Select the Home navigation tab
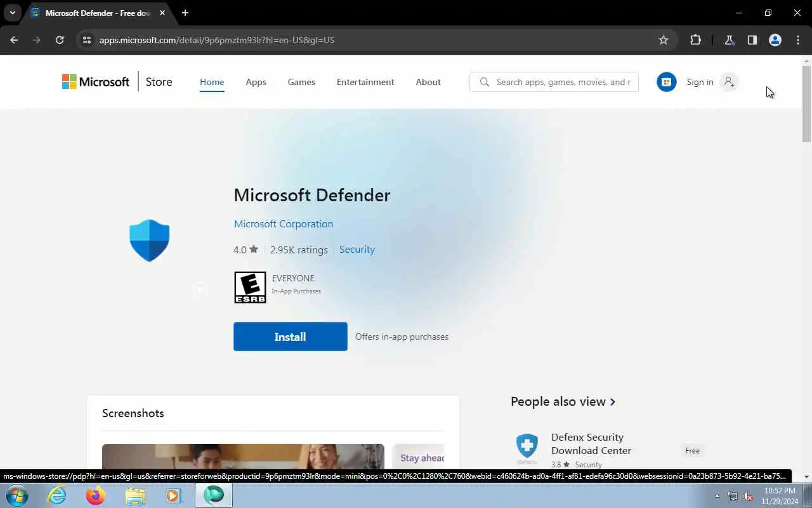812x508 pixels. point(212,82)
